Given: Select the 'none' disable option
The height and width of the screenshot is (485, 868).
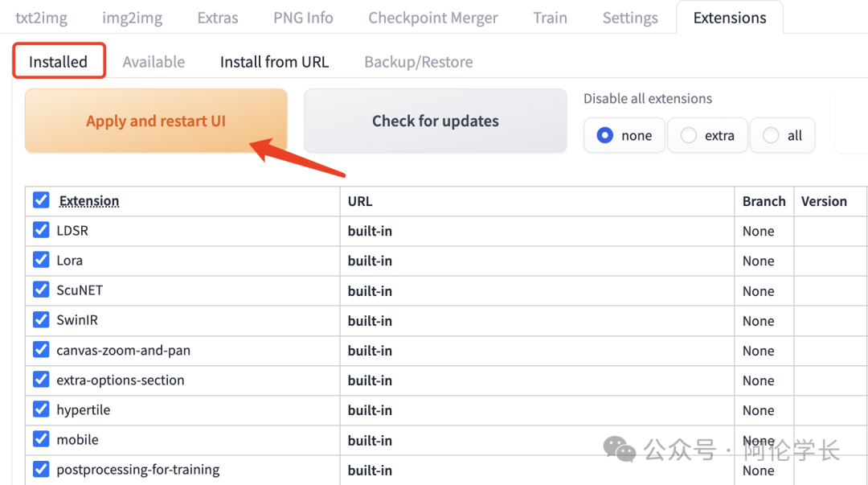Looking at the screenshot, I should click(x=605, y=135).
